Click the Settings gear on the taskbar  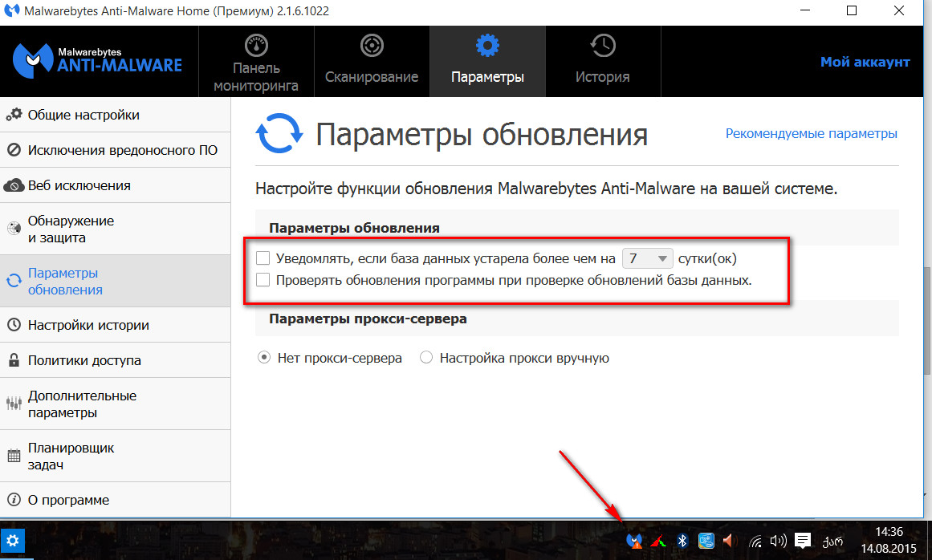tap(13, 541)
